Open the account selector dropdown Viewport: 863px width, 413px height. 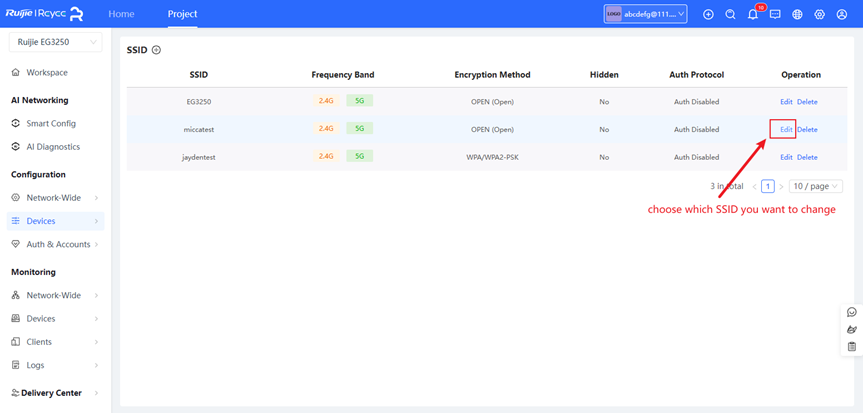coord(645,14)
